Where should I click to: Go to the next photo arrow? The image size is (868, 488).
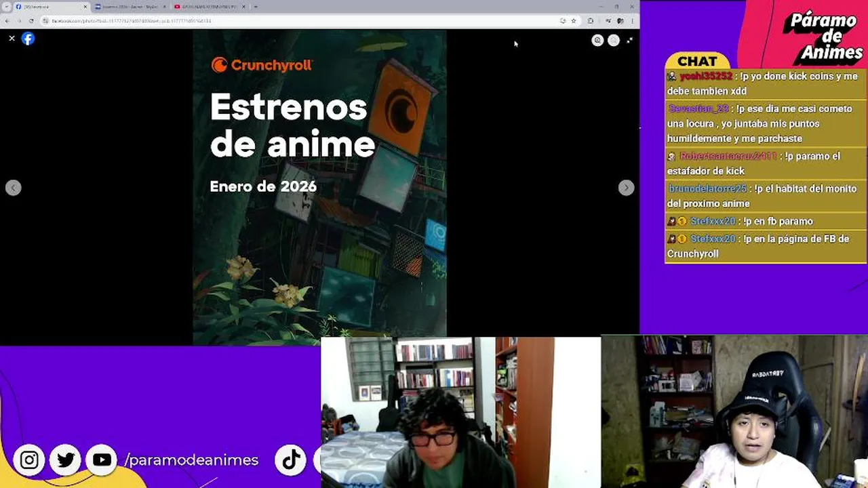coord(626,188)
